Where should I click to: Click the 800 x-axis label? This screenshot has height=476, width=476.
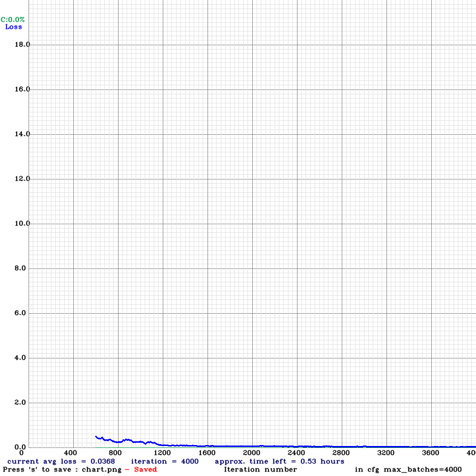(x=115, y=453)
